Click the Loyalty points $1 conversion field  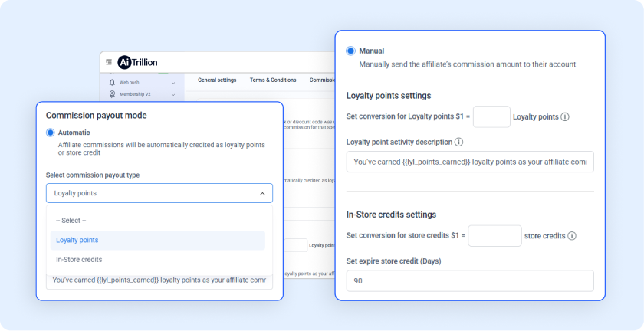pos(491,117)
